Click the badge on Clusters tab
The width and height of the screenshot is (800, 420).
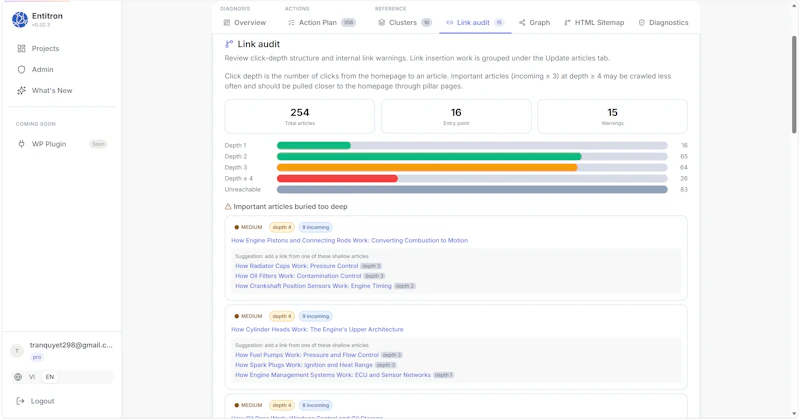click(426, 22)
